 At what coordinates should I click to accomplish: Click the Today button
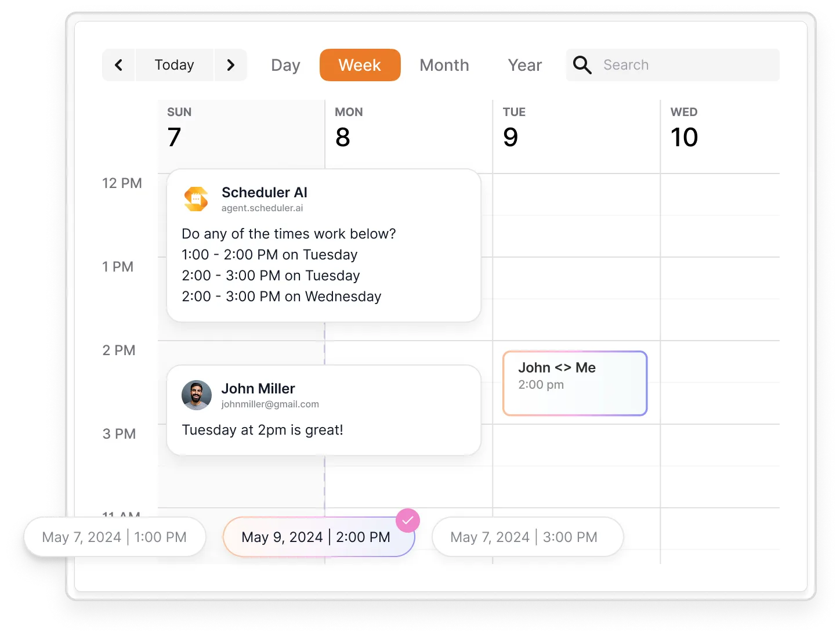(174, 65)
